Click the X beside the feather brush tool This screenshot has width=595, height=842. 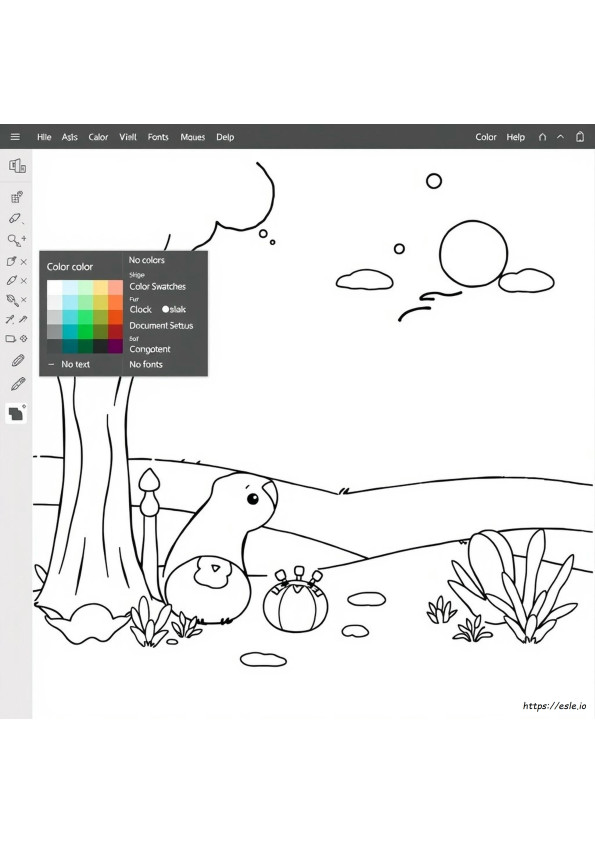24,300
